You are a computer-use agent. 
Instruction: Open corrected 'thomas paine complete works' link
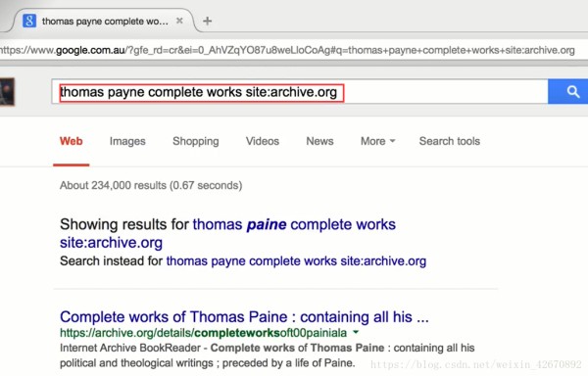227,233
